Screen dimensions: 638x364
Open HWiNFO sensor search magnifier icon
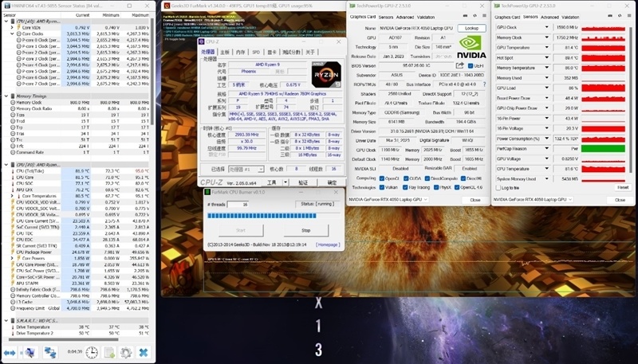tap(30, 353)
